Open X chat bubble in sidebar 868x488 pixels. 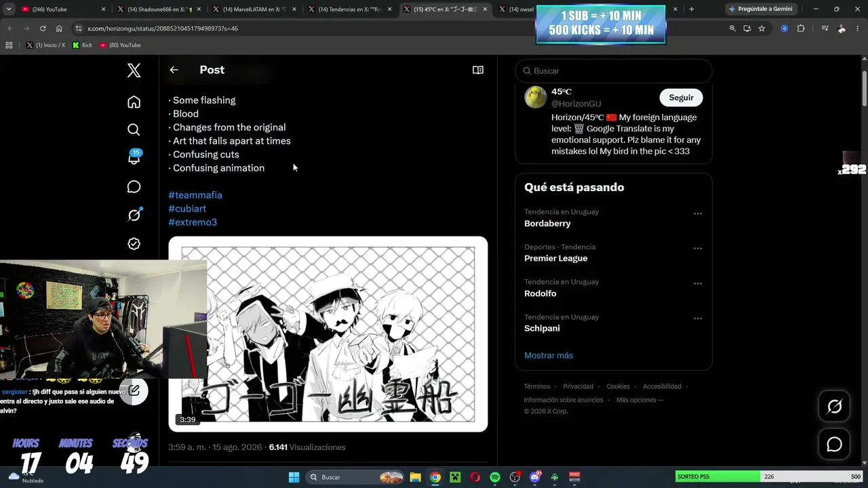point(134,187)
